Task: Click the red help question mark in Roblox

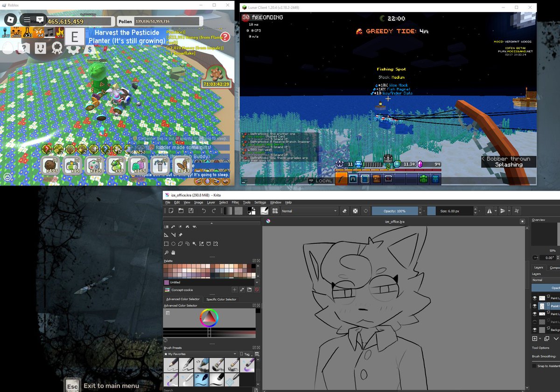Action: tap(225, 37)
